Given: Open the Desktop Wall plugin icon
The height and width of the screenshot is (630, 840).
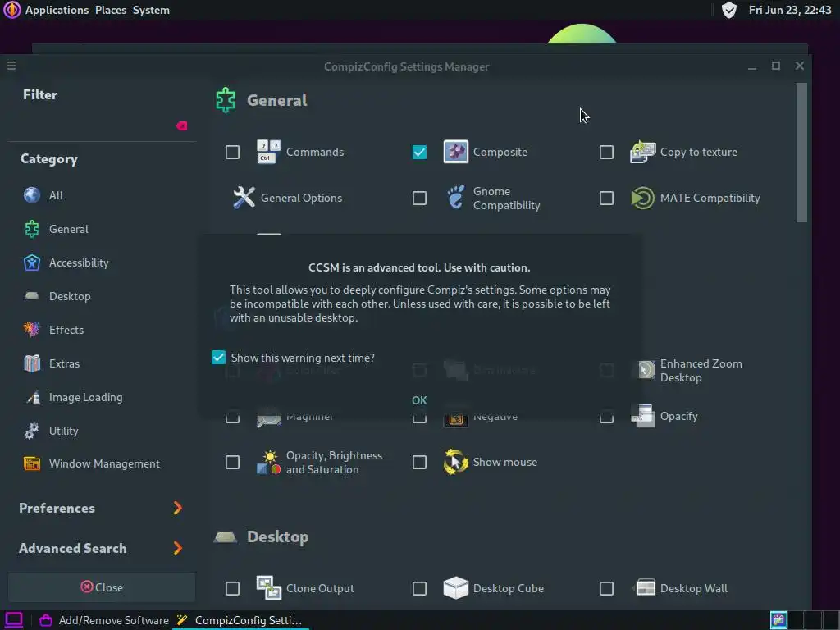Looking at the screenshot, I should coord(645,588).
